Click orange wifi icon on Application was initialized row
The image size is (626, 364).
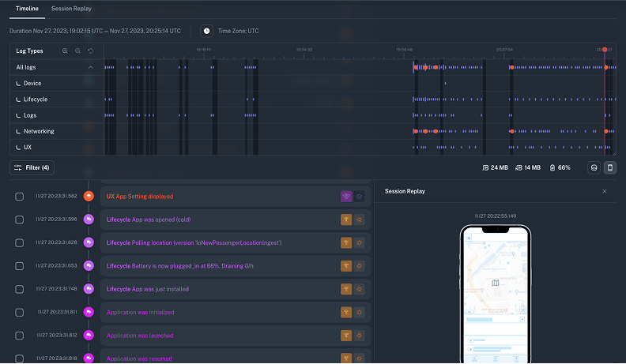(346, 312)
